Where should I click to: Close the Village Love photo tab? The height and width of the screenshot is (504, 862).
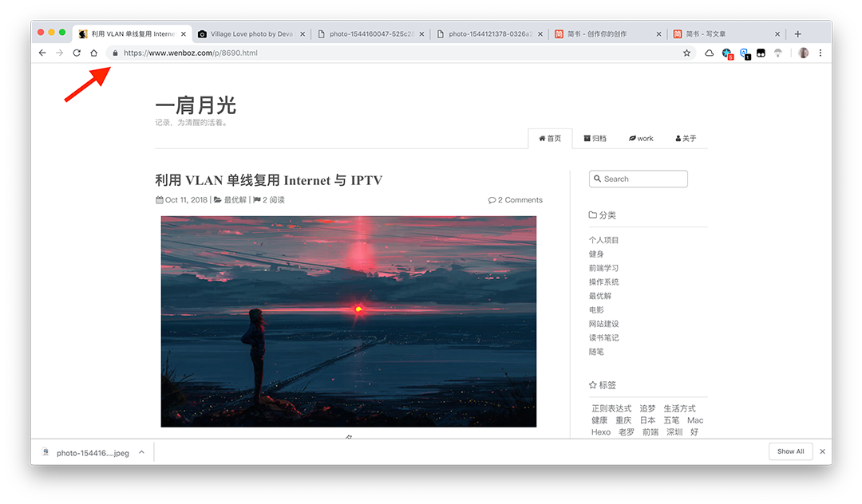point(302,34)
